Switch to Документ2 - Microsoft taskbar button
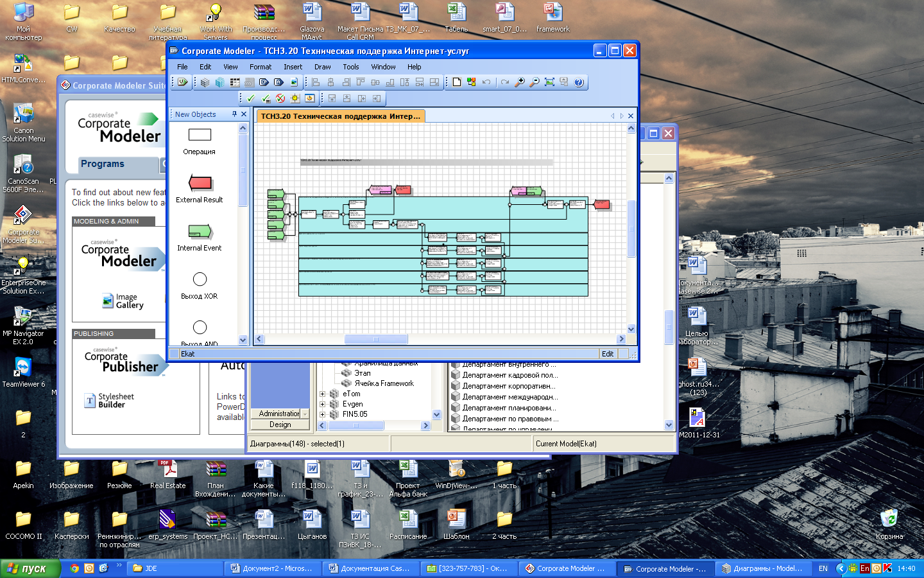Screen dimensions: 924x578 (273, 568)
